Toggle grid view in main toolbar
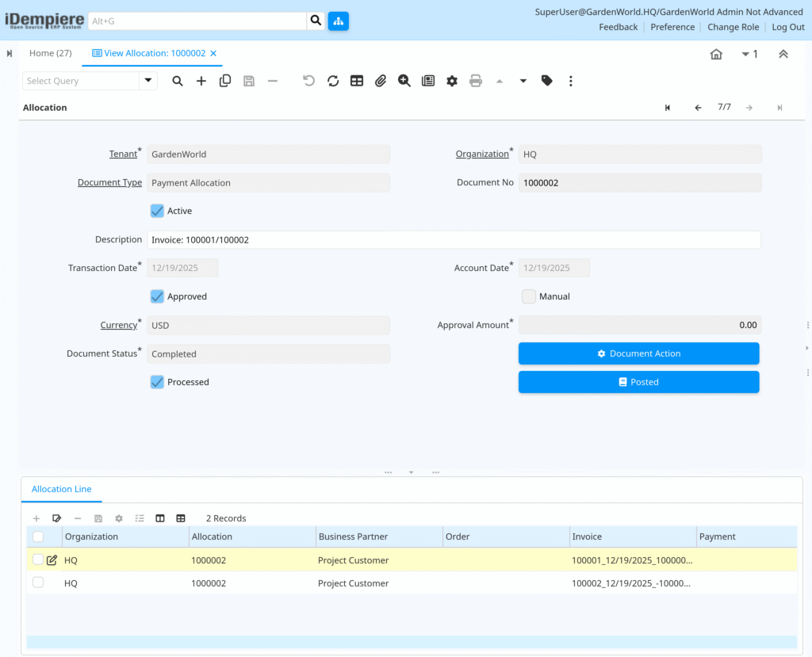Viewport: 812px width, 657px height. (x=357, y=81)
